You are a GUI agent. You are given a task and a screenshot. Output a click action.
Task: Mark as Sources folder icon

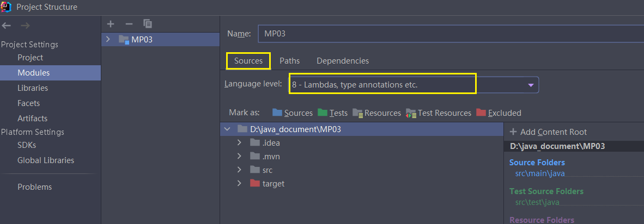point(277,113)
